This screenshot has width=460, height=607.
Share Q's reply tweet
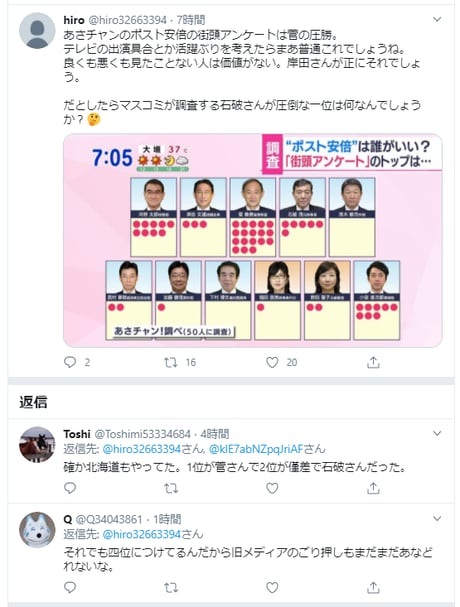coord(373,587)
